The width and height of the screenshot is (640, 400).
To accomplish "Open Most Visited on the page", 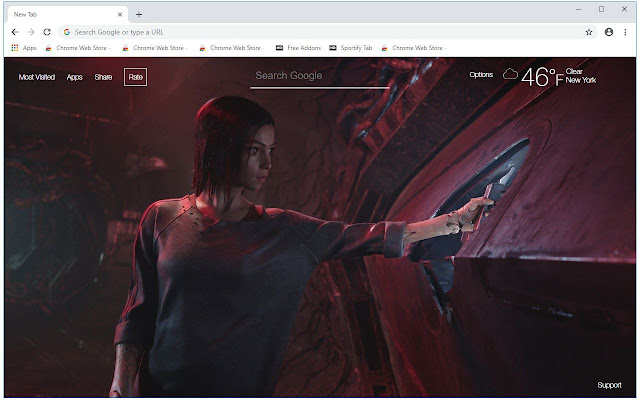I will point(37,77).
